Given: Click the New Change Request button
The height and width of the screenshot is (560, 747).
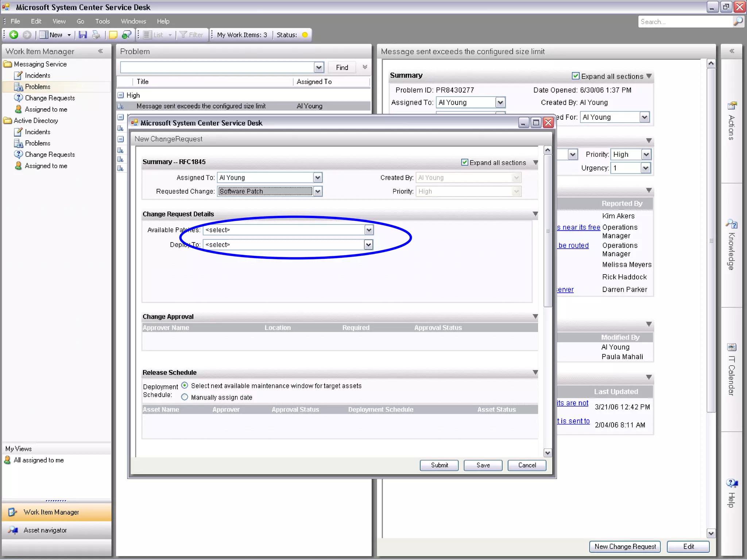Looking at the screenshot, I should pos(625,547).
